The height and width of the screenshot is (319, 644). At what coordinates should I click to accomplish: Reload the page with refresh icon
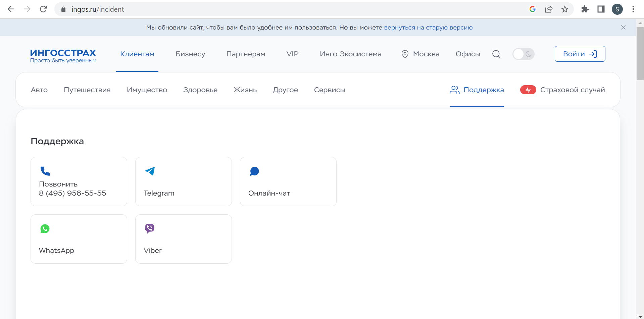pyautogui.click(x=43, y=9)
